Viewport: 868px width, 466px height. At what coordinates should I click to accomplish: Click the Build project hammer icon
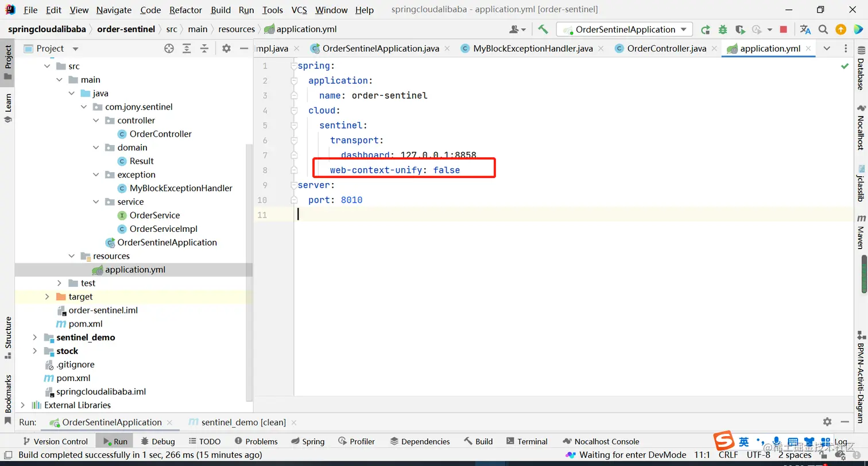click(x=542, y=29)
